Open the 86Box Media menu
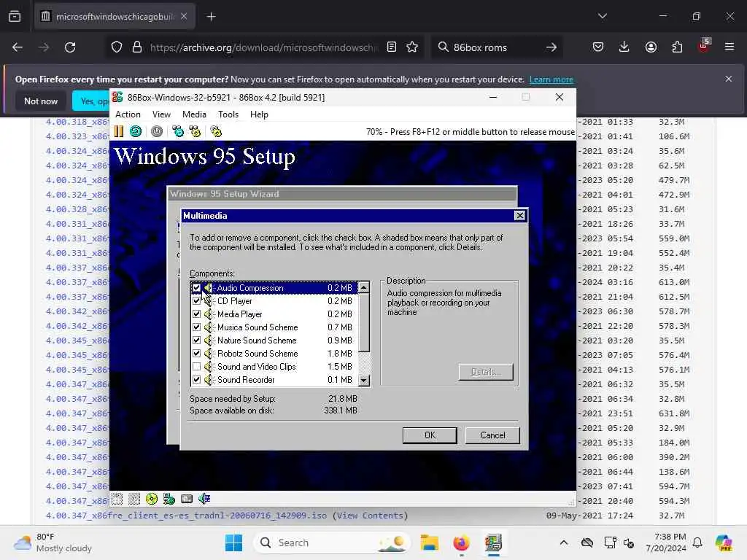Viewport: 747px width, 560px height. coord(194,114)
